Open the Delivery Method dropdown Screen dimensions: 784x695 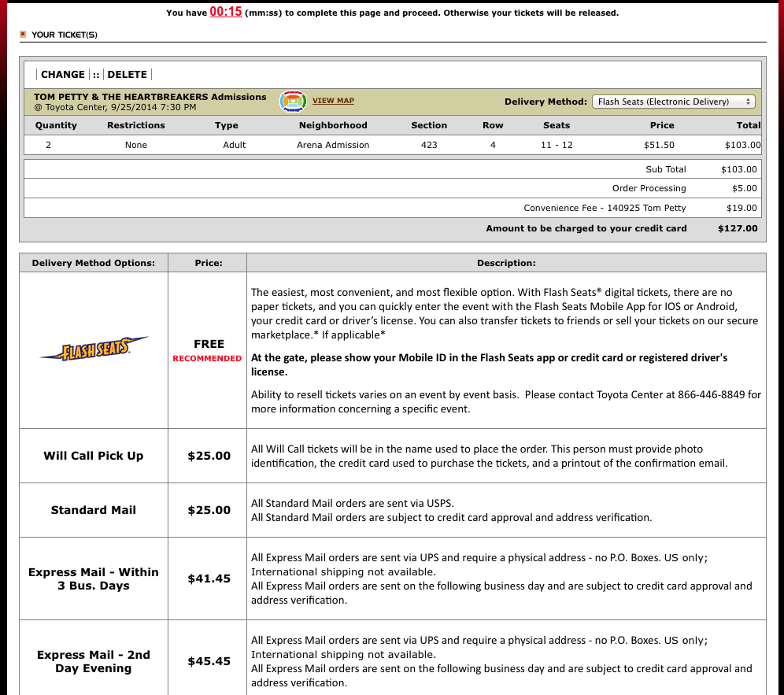pyautogui.click(x=673, y=102)
